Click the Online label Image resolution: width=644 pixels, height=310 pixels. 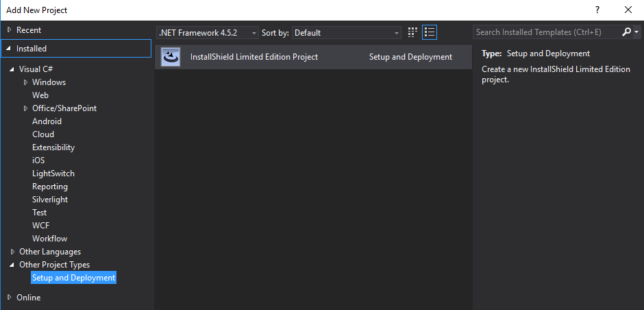coord(28,297)
